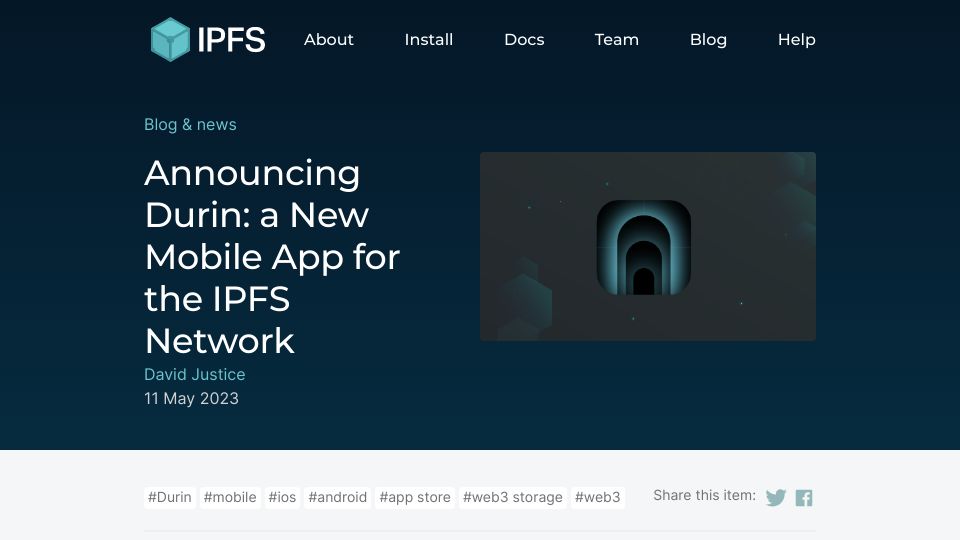Click the article title Announcing Durin

coord(272,257)
